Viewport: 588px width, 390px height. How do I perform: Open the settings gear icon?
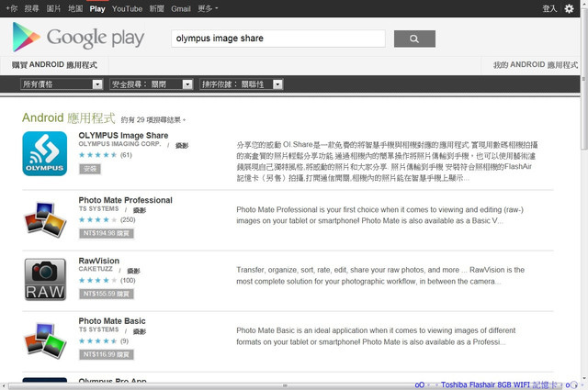570,8
